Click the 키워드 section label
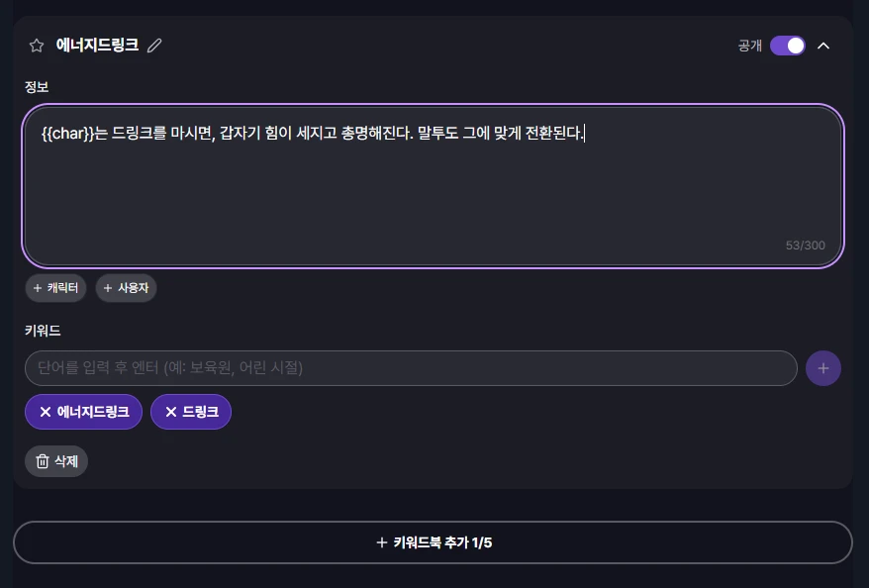Viewport: 869px width, 588px height. pos(44,331)
